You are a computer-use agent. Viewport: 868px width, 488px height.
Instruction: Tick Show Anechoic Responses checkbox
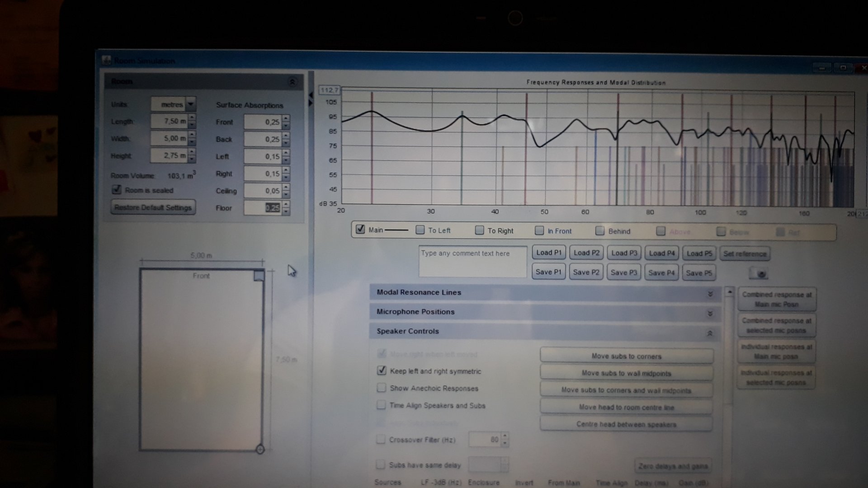coord(382,388)
